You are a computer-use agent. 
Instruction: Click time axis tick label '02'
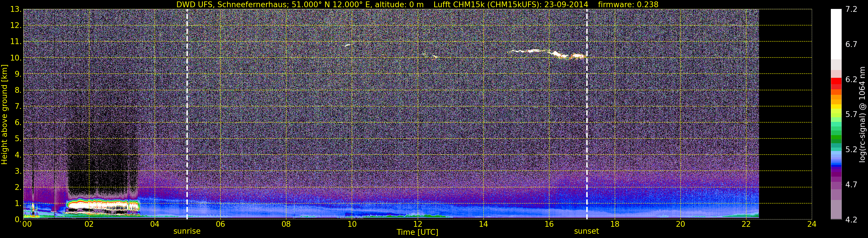pyautogui.click(x=89, y=224)
